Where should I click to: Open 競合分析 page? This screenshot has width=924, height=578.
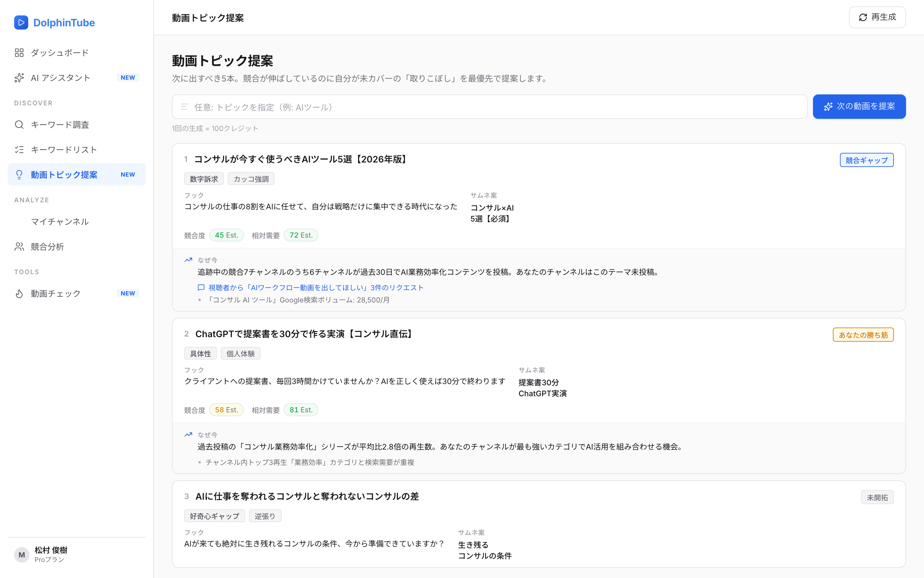77,247
